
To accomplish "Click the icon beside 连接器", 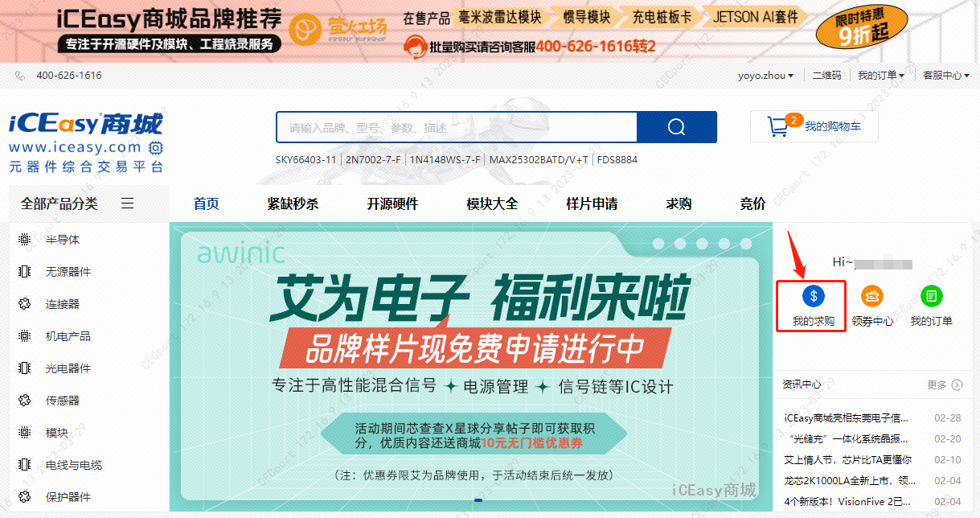I will (24, 304).
